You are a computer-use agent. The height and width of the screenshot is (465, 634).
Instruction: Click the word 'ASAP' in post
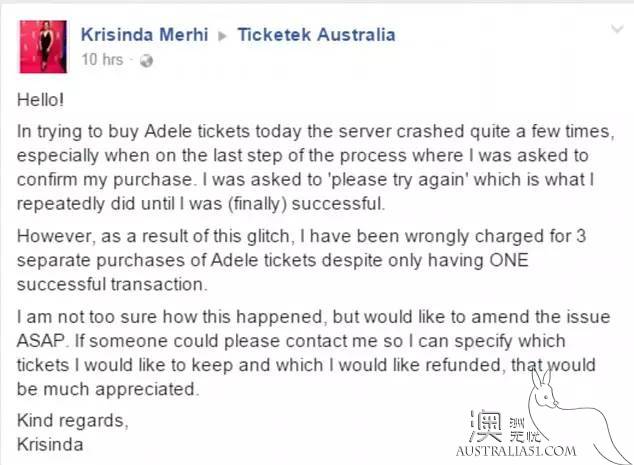click(41, 341)
